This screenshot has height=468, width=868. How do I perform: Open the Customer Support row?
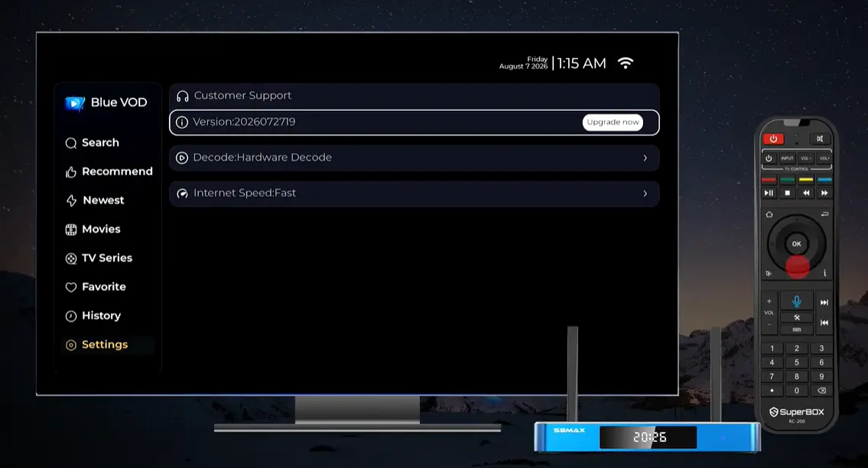pyautogui.click(x=414, y=96)
